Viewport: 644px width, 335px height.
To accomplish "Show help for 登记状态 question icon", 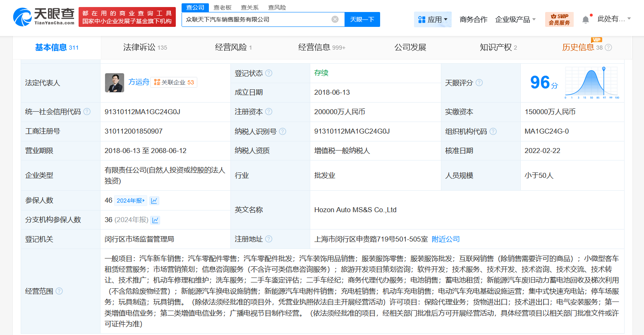I will [269, 73].
